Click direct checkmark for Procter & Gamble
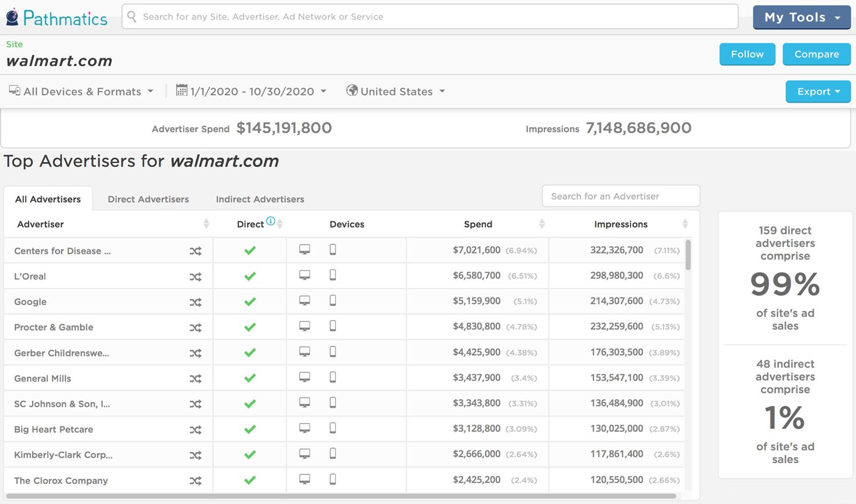 250,327
